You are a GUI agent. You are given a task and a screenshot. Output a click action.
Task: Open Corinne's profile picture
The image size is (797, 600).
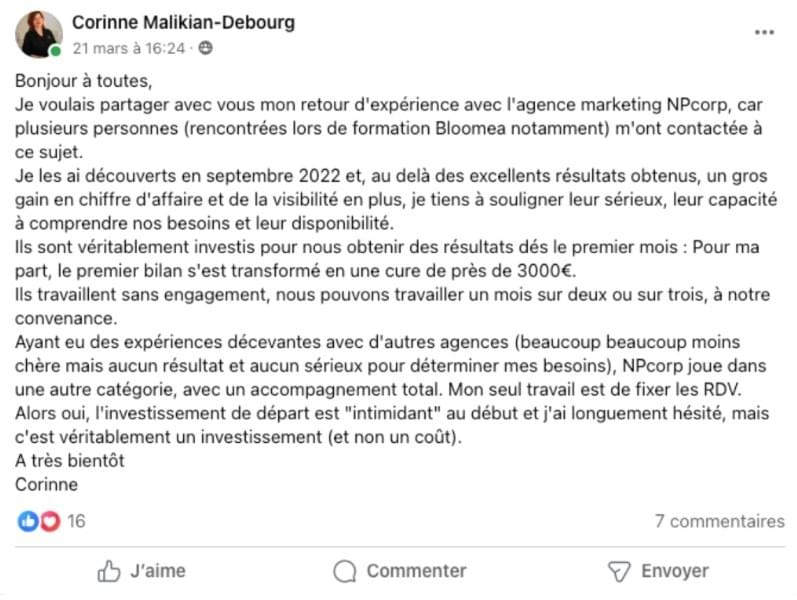(x=39, y=34)
